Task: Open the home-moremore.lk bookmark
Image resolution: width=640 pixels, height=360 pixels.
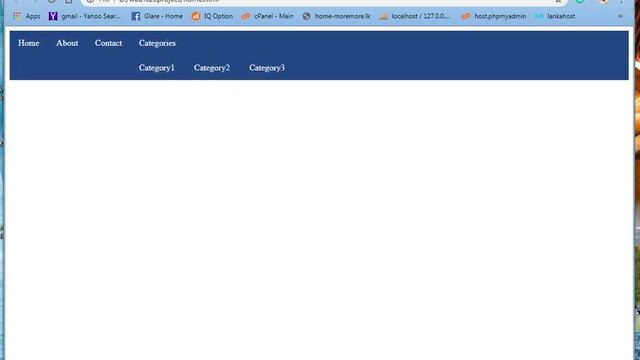Action: pyautogui.click(x=336, y=16)
